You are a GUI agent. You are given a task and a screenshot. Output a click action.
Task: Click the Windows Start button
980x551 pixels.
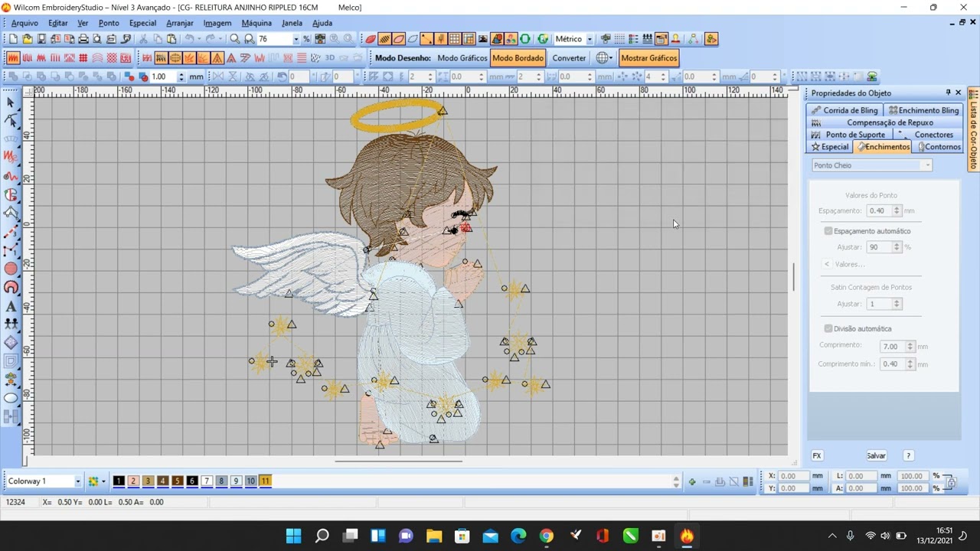[294, 536]
